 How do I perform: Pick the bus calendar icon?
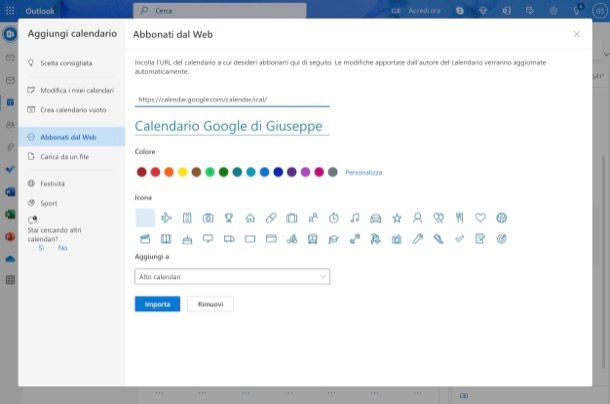(x=313, y=239)
